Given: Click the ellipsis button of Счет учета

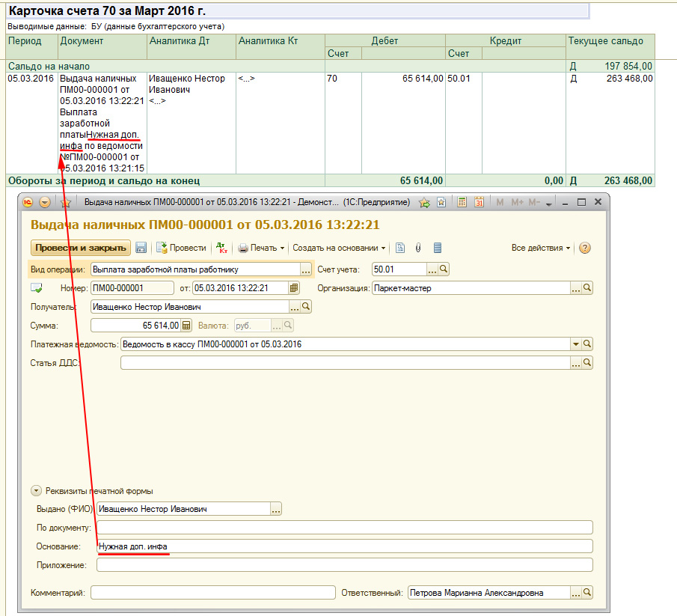Looking at the screenshot, I should (432, 269).
